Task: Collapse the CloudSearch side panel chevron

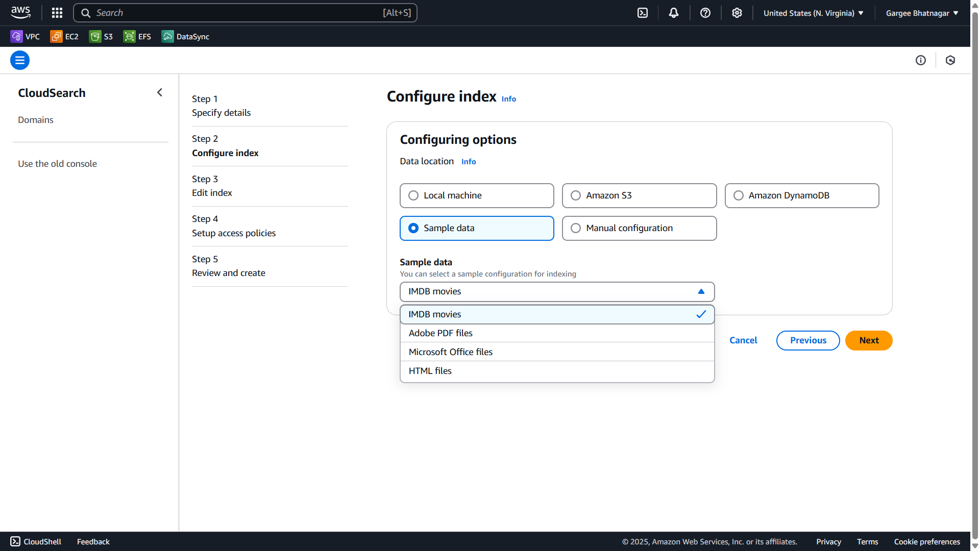Action: coord(160,92)
